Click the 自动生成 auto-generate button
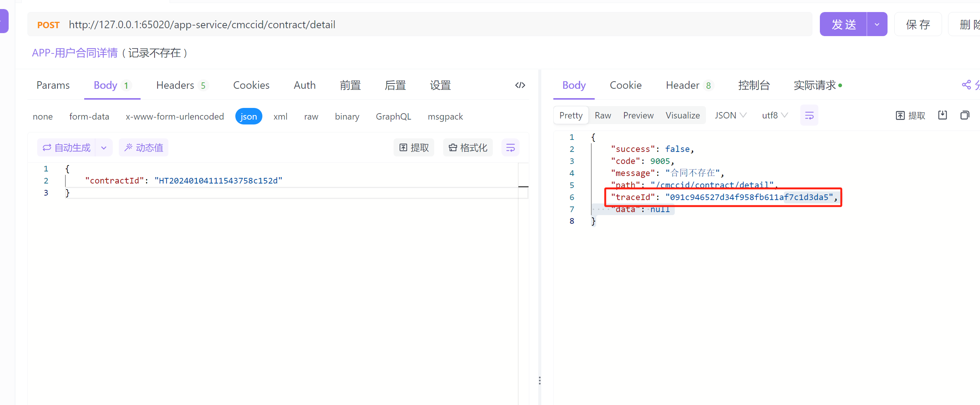 click(67, 147)
